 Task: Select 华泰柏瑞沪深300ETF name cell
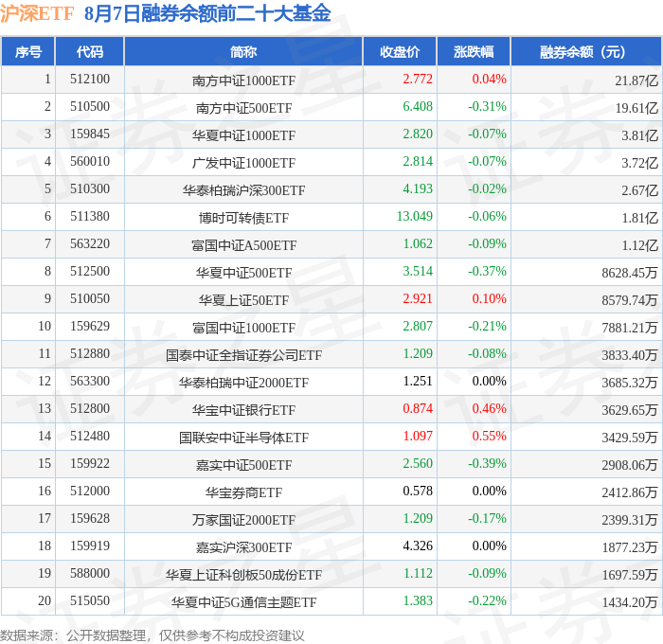pyautogui.click(x=243, y=190)
